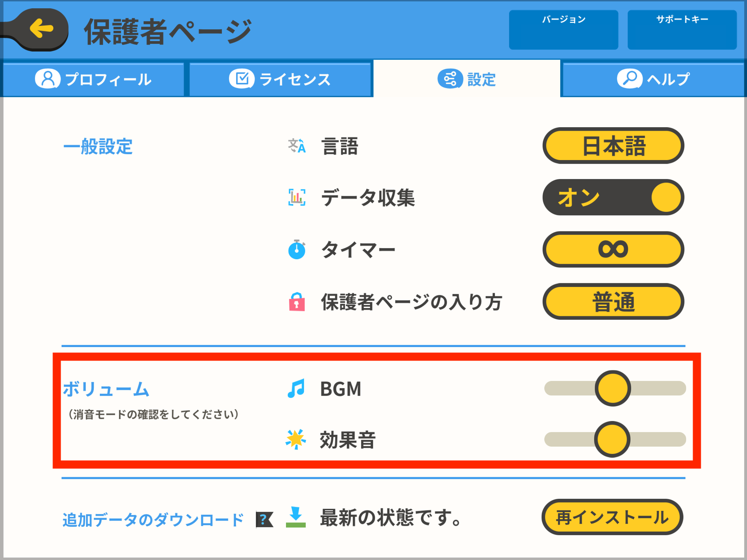Click the blue stopwatch timer icon
This screenshot has width=747, height=560.
point(297,249)
